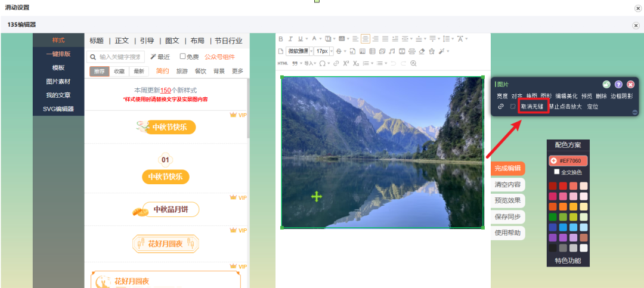Open the 模板 sidebar item
This screenshot has width=644, height=288.
click(58, 68)
